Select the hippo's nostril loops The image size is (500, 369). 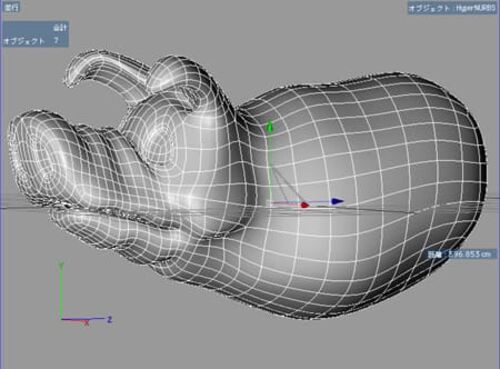click(50, 157)
